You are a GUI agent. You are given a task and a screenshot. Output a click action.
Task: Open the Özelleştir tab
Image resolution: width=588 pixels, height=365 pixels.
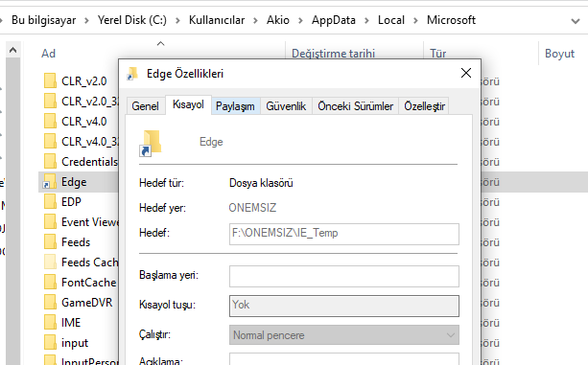coord(425,106)
